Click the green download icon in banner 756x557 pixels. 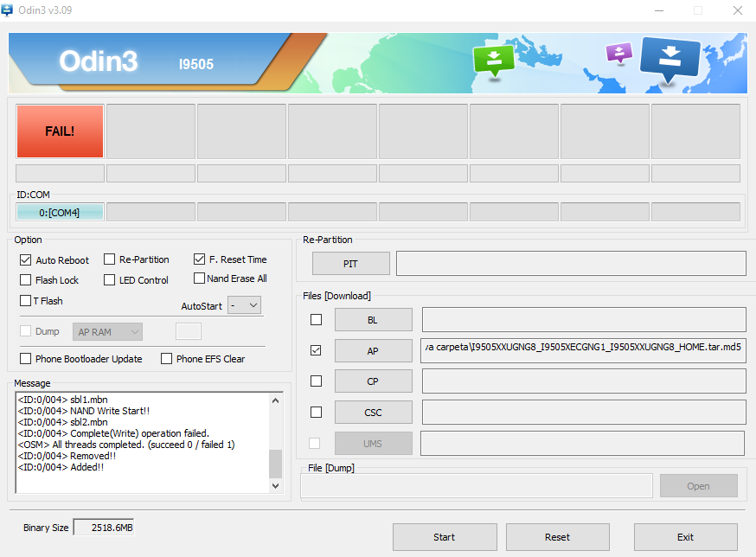[494, 61]
